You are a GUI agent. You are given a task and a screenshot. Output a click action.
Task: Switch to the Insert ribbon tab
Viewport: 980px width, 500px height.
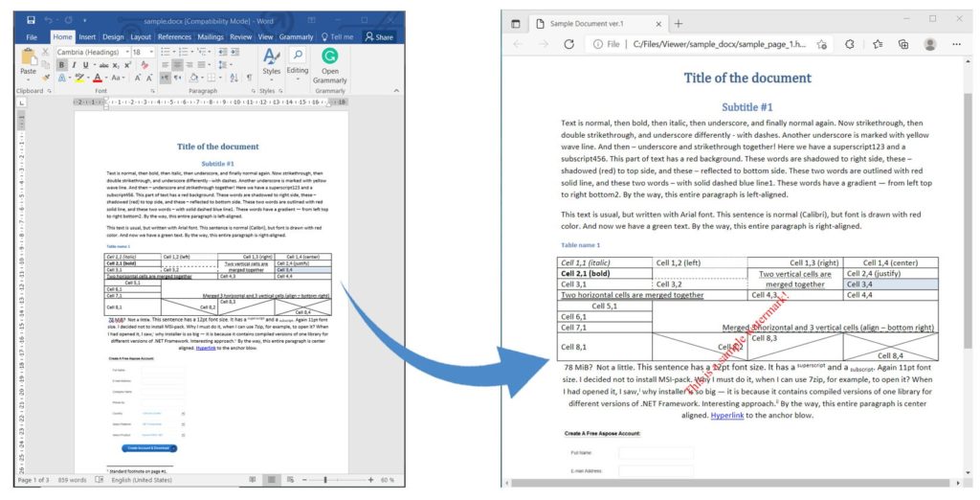[85, 36]
